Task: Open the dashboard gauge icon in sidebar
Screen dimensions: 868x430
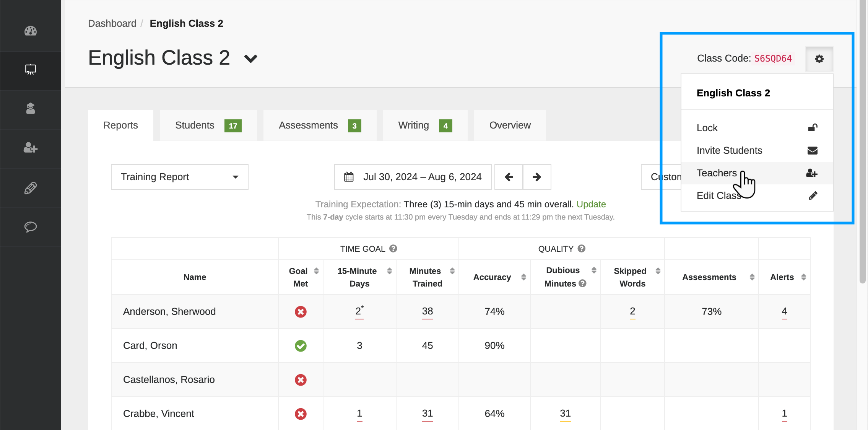Action: (31, 31)
